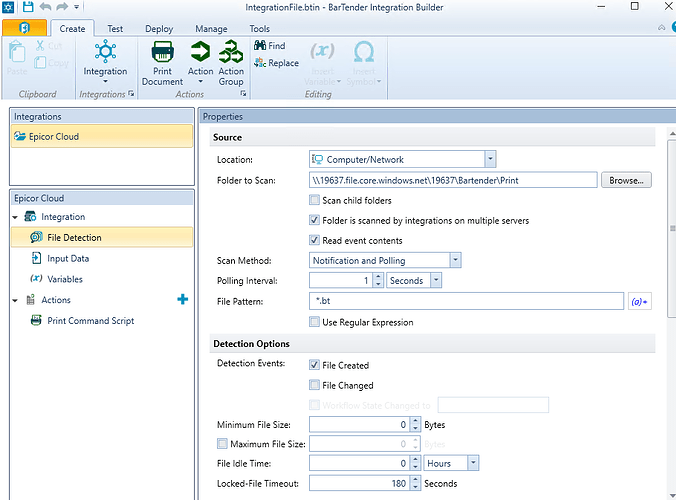Click the File Pattern variable insert icon

(639, 301)
